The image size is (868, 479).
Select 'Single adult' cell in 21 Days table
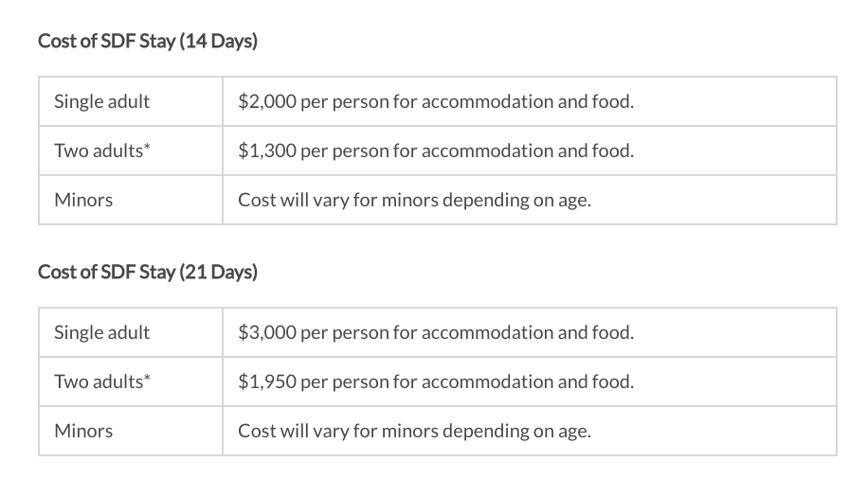coord(101,332)
